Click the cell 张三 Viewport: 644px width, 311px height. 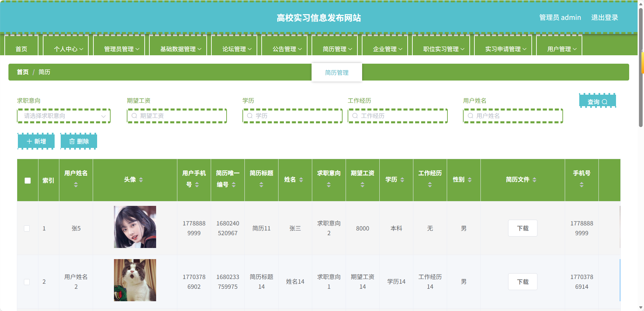[x=295, y=228]
